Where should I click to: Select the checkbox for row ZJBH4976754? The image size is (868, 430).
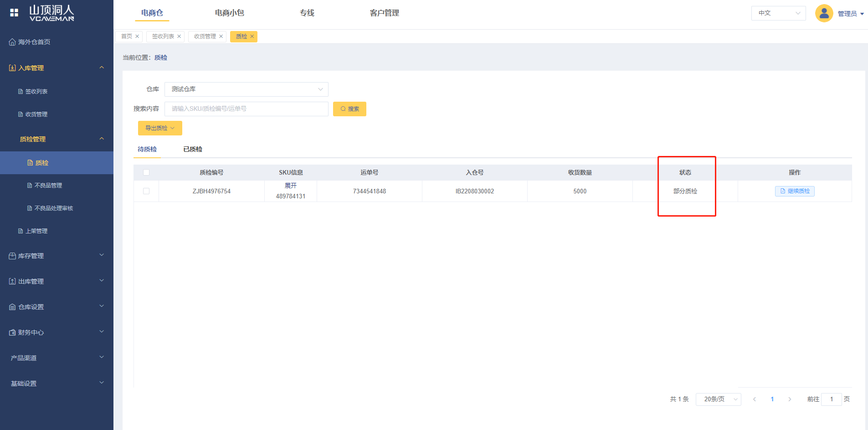pyautogui.click(x=146, y=191)
